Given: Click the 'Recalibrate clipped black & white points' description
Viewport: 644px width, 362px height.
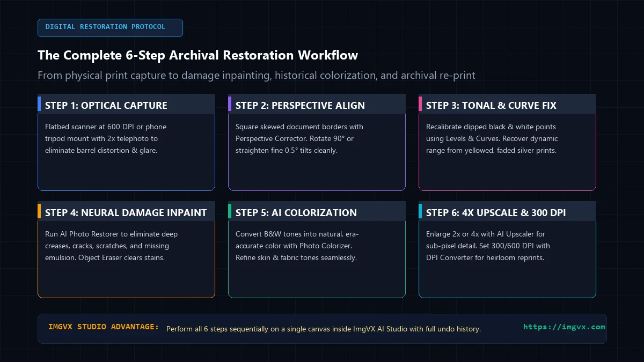Looking at the screenshot, I should (491, 138).
